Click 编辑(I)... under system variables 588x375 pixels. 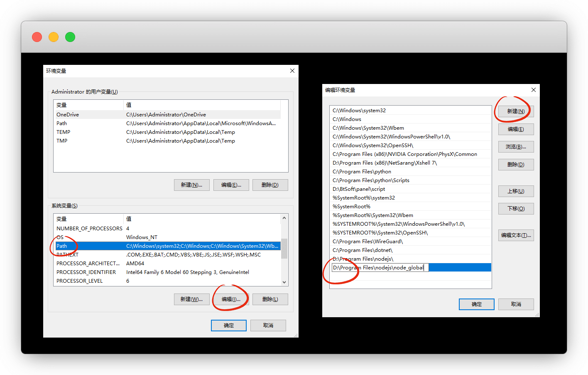[231, 299]
